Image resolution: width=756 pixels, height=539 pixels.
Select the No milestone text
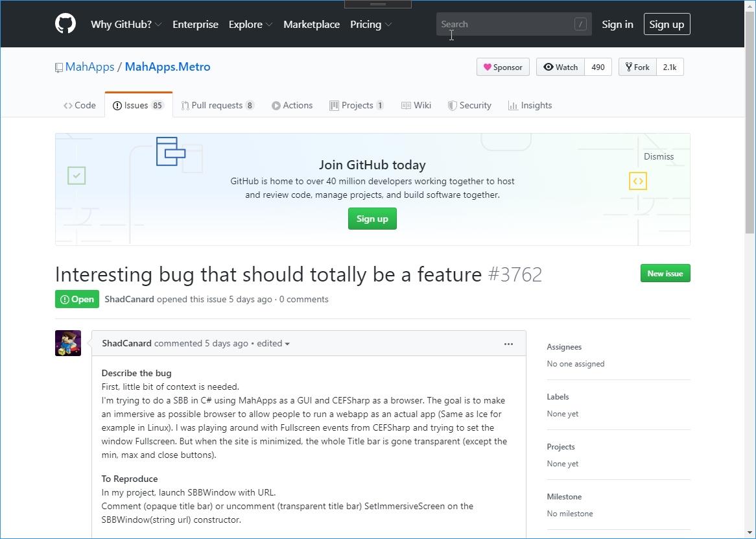coord(570,514)
